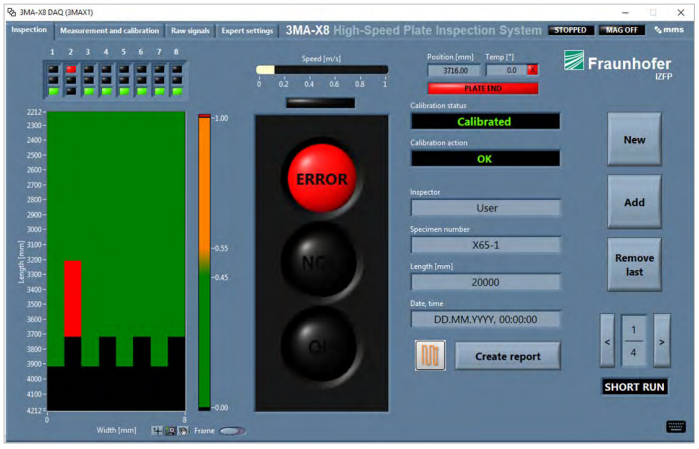The height and width of the screenshot is (449, 699).
Task: Minimize the 3MA-X8 DAQ window
Action: (625, 12)
